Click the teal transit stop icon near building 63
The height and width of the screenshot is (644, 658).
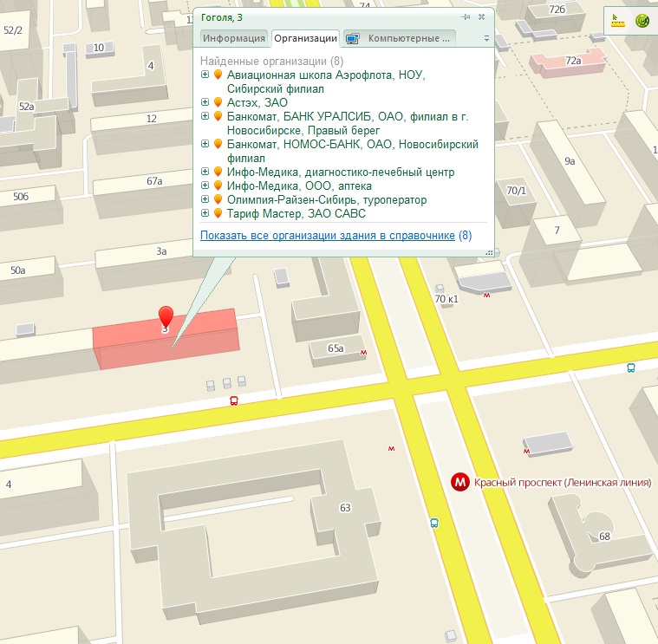[x=434, y=523]
